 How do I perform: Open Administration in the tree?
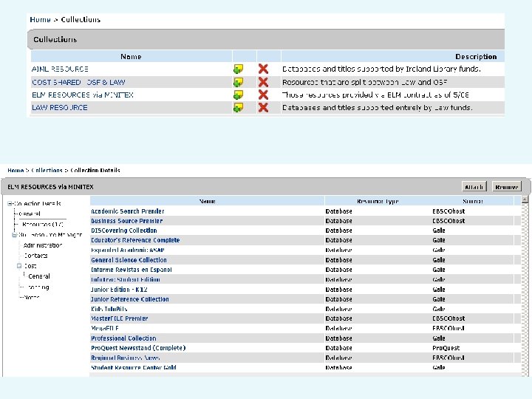[x=43, y=245]
